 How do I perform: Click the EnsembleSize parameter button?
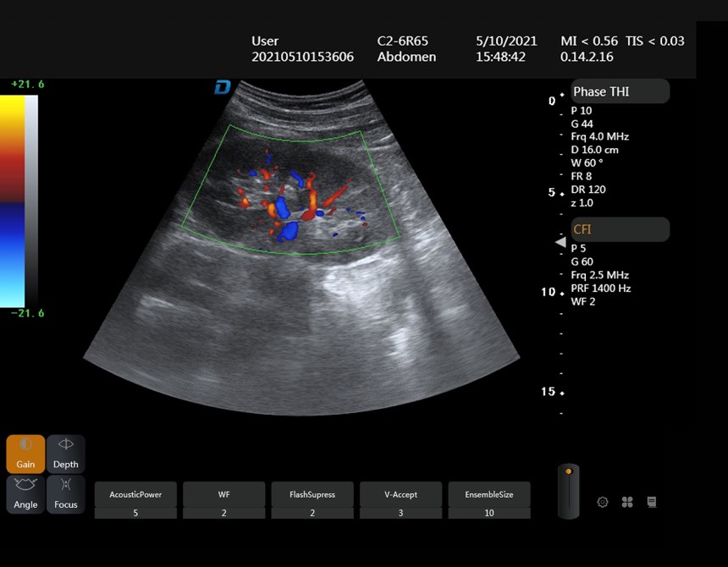tap(489, 494)
